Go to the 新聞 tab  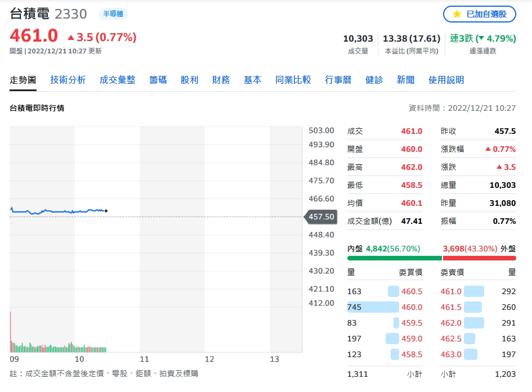[x=406, y=80]
